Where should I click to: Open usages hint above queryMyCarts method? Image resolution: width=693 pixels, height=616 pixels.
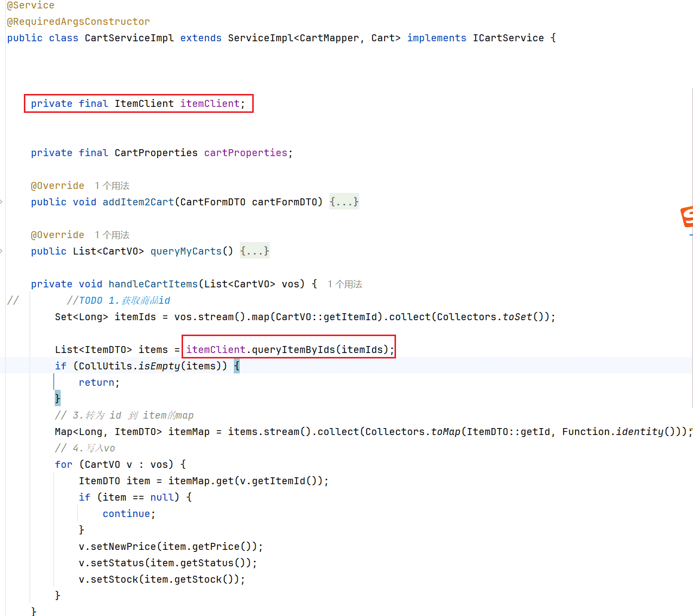point(112,235)
